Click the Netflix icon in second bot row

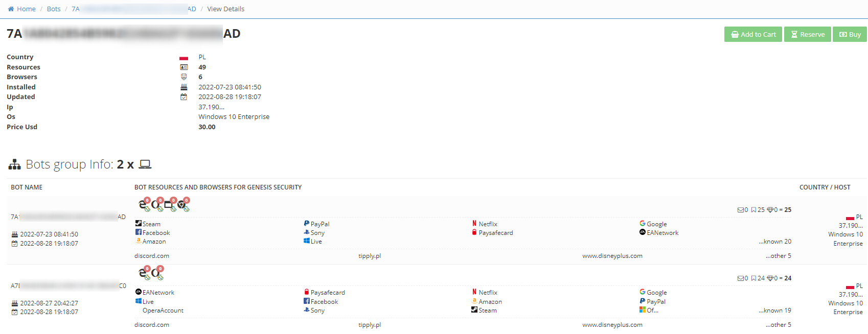pos(474,292)
